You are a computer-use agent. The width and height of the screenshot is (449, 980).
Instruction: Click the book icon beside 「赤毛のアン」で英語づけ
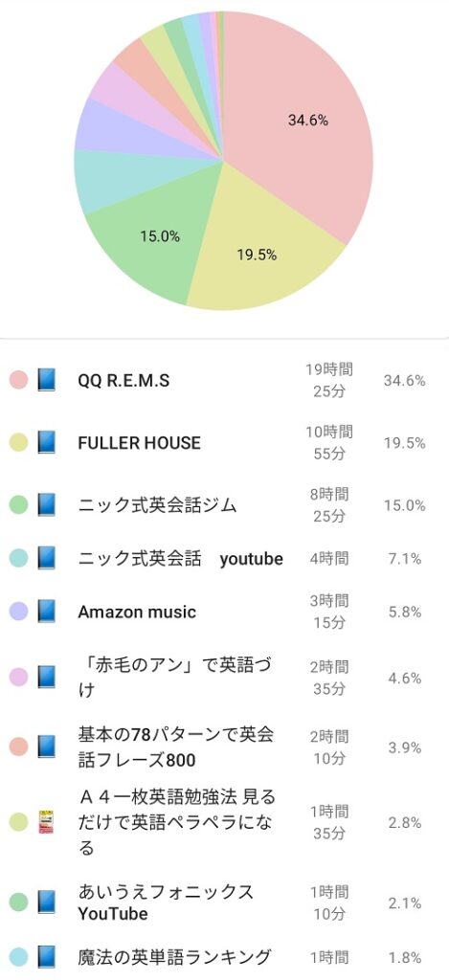pos(46,677)
